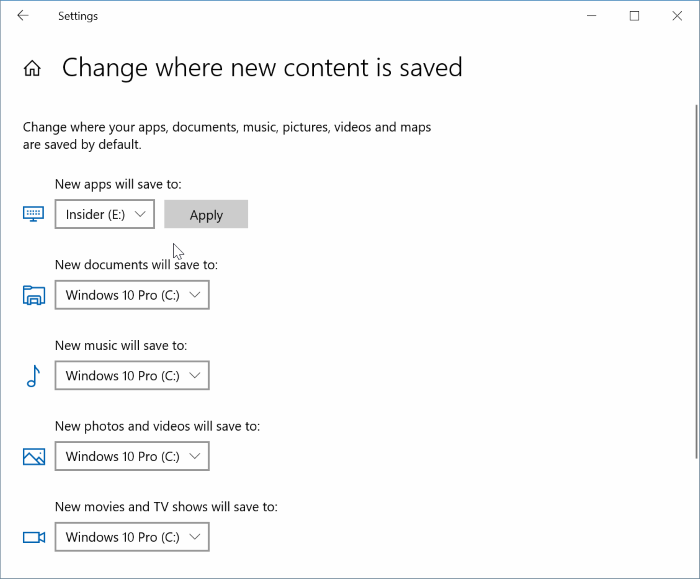Maximize the Settings window
Viewport: 700px width, 579px height.
[634, 16]
